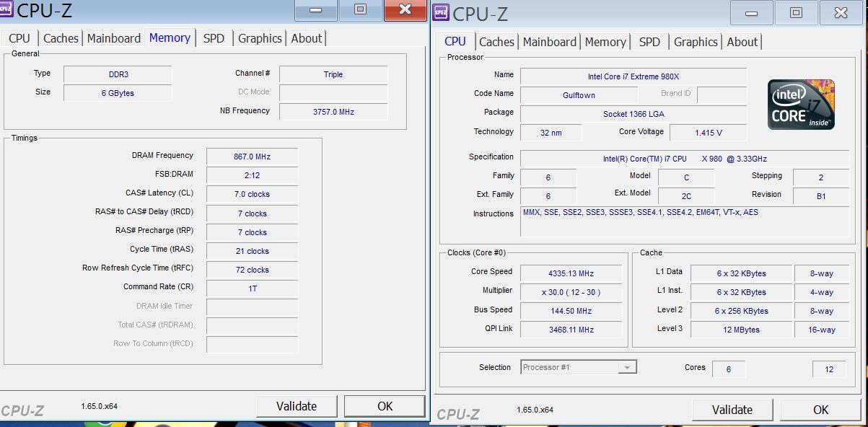Click the Core Voltage 1.415 V field
The width and height of the screenshot is (868, 427).
coord(709,133)
